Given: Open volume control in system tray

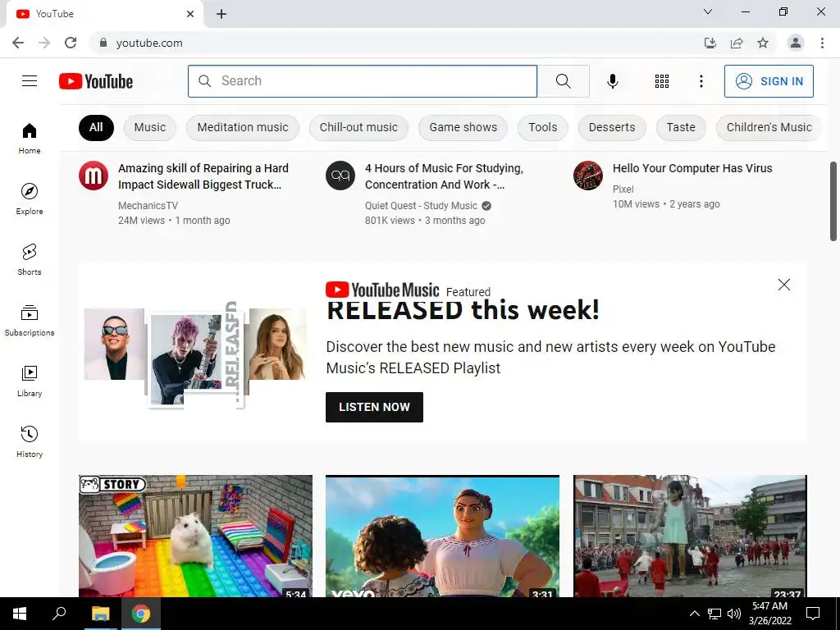Looking at the screenshot, I should click(x=734, y=614).
